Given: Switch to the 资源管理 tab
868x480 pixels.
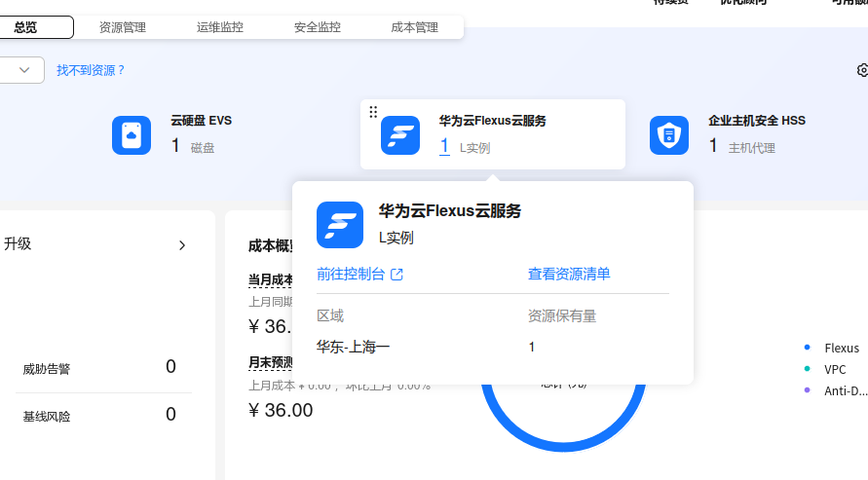Looking at the screenshot, I should (123, 27).
